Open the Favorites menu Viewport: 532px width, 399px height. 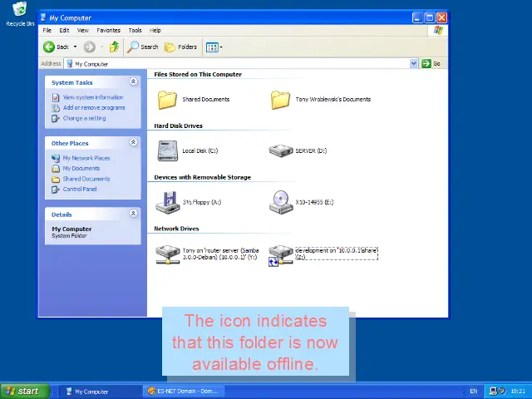click(x=108, y=31)
